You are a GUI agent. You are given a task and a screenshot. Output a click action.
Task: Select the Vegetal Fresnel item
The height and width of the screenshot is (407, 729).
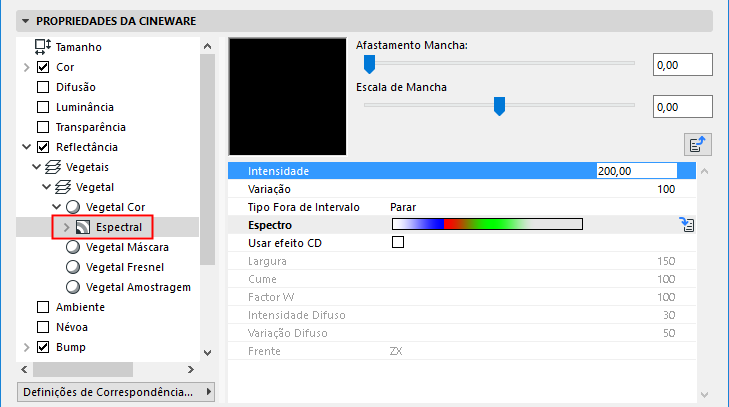(125, 267)
